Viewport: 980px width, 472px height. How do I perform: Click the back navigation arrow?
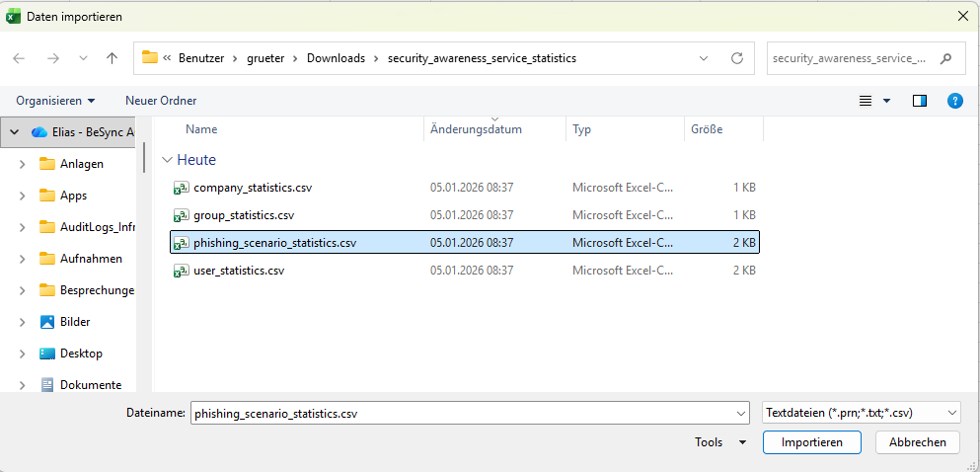pos(20,58)
